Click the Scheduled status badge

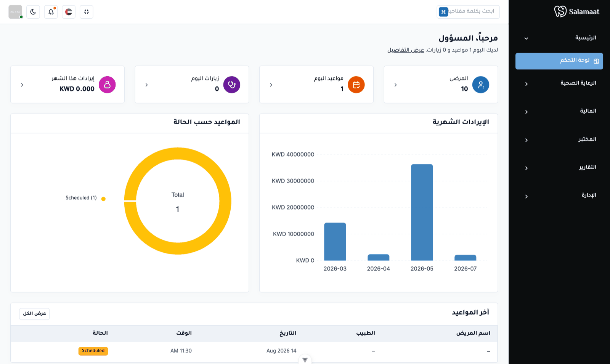coord(93,351)
